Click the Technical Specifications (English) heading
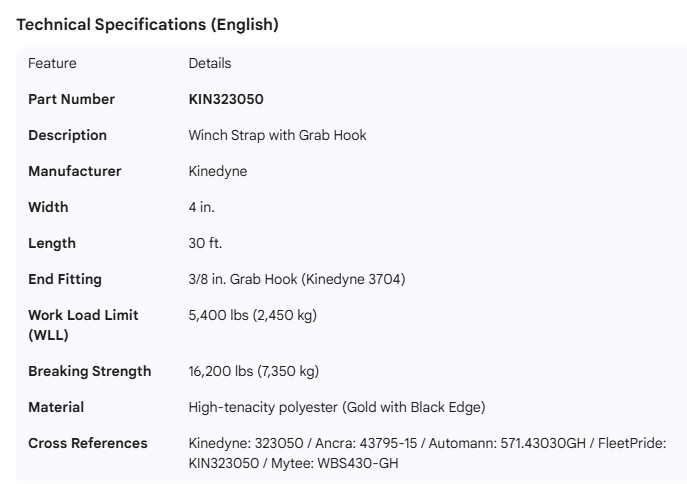Image resolution: width=687 pixels, height=484 pixels. [147, 25]
